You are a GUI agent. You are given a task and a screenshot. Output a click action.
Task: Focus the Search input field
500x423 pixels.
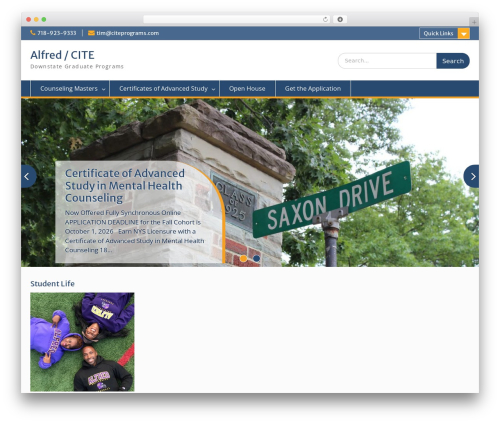click(387, 61)
